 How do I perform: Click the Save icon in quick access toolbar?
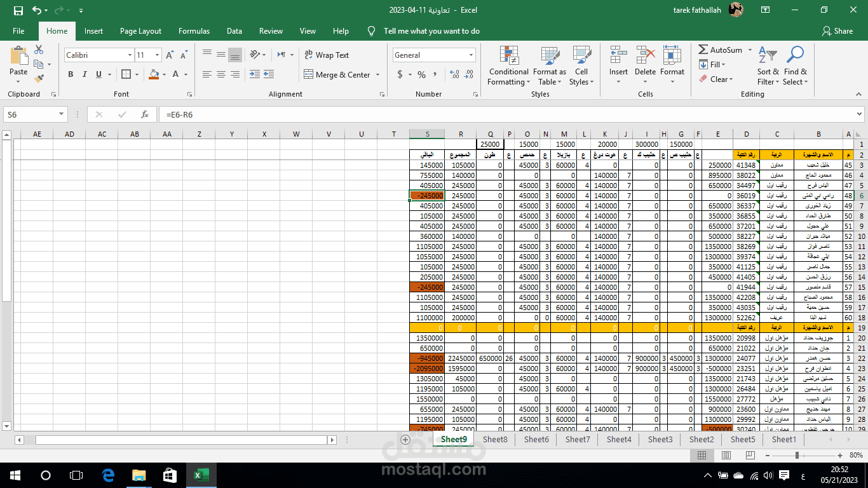pos(18,10)
